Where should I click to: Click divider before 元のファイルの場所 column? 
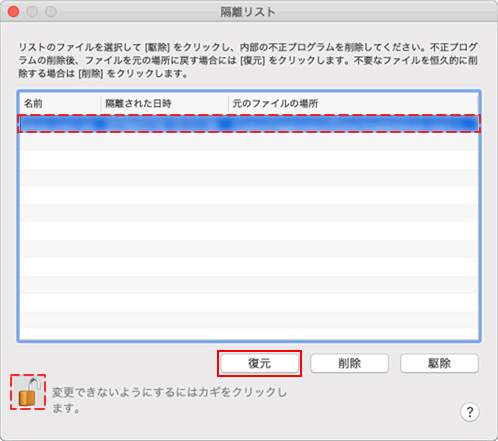(228, 104)
